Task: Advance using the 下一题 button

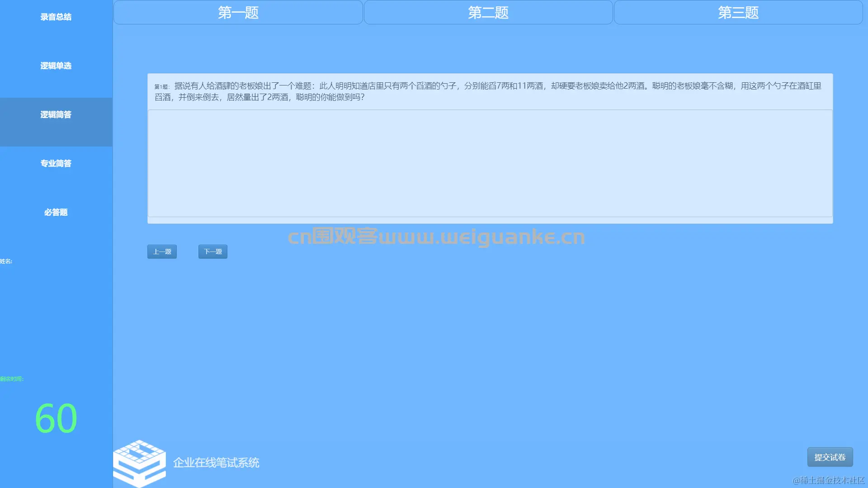Action: tap(213, 252)
